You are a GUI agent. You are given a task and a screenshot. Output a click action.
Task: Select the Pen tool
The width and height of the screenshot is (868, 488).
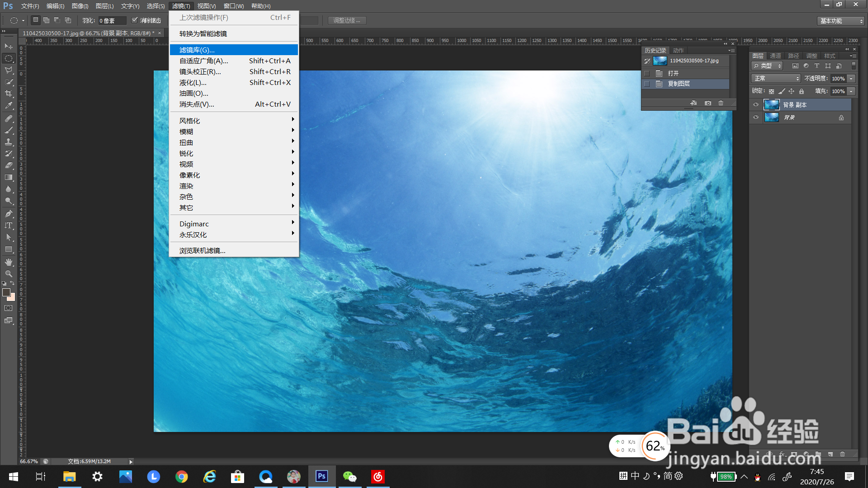click(x=9, y=214)
